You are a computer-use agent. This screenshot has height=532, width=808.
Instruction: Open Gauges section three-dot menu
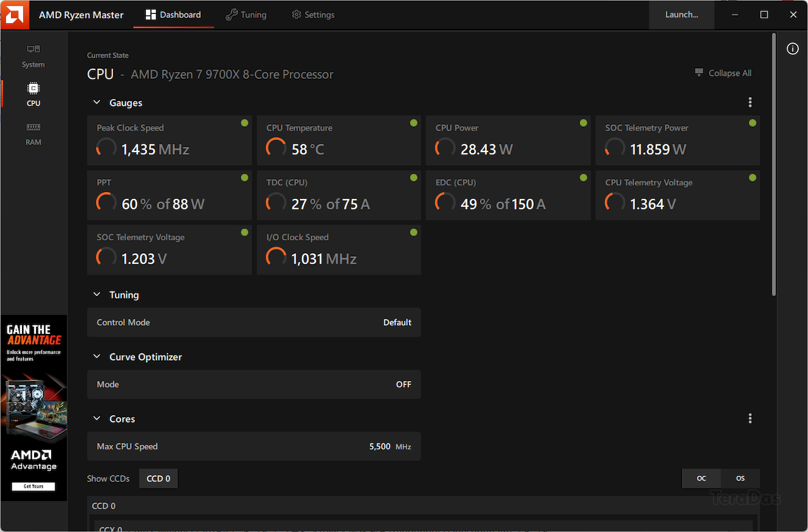pyautogui.click(x=750, y=102)
